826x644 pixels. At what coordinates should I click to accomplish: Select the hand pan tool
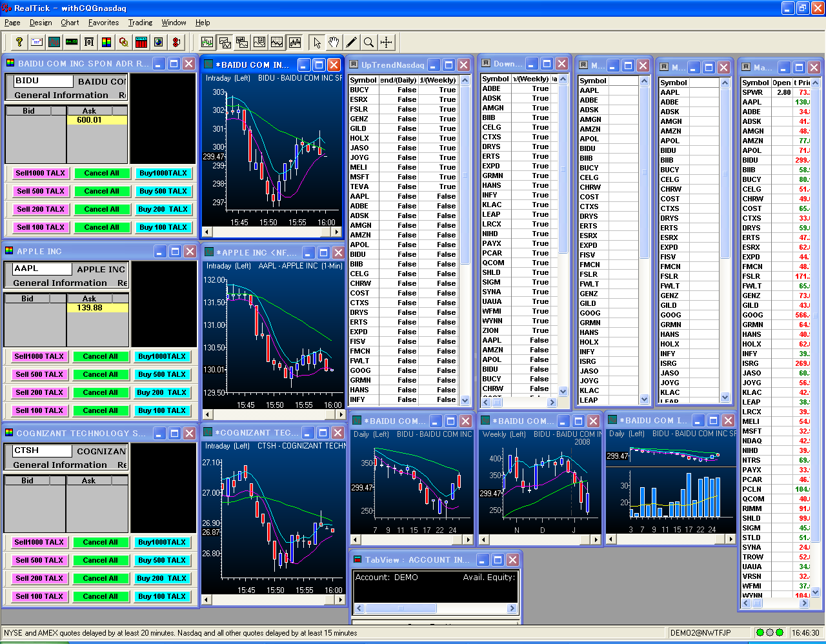pos(334,42)
